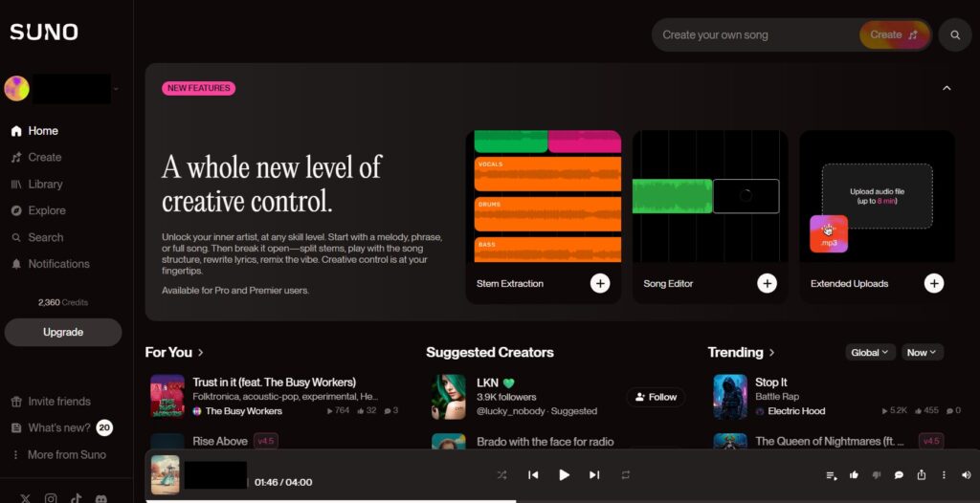Image resolution: width=980 pixels, height=503 pixels.
Task: Open Trust in it (feat. The Busy Workers) title
Action: [275, 382]
